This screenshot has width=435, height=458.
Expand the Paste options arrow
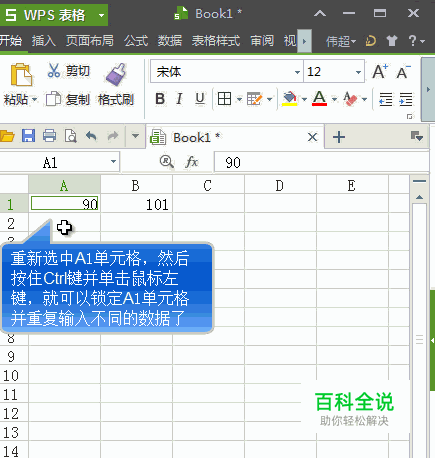[x=34, y=99]
